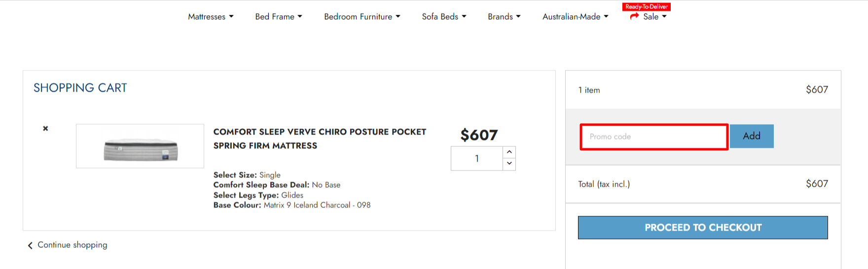Remove mattress item with X icon

click(x=45, y=129)
